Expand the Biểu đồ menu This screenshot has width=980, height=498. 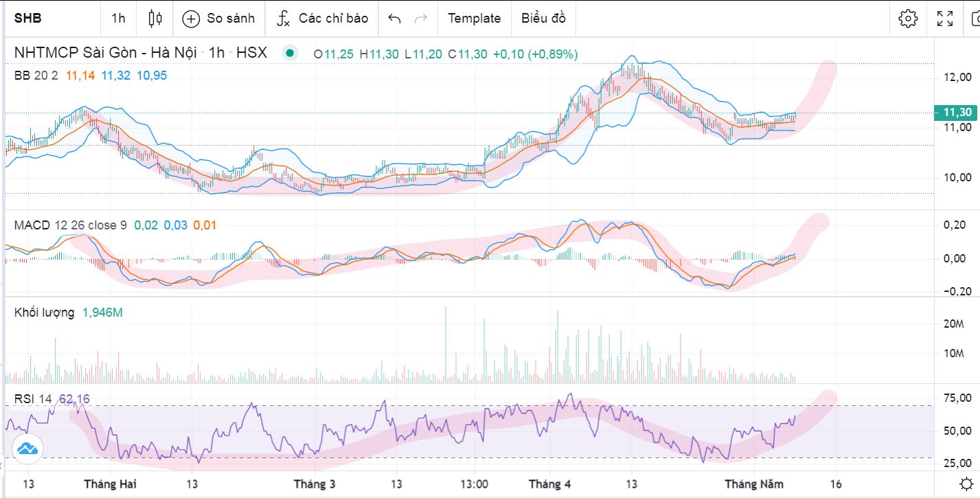click(x=543, y=19)
